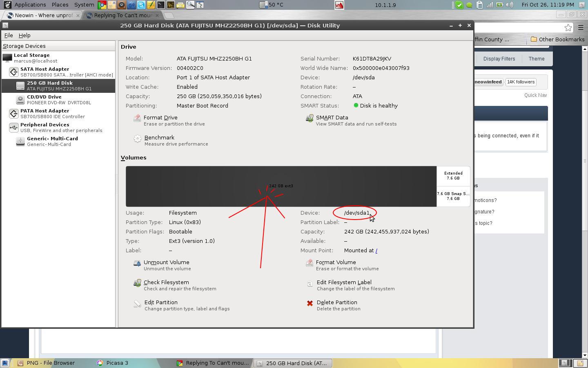
Task: Open Other Bookmarks folder in browser
Action: coord(557,39)
